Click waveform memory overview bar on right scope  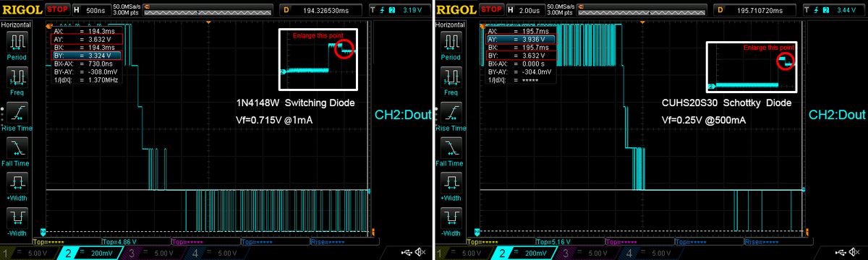click(x=642, y=9)
